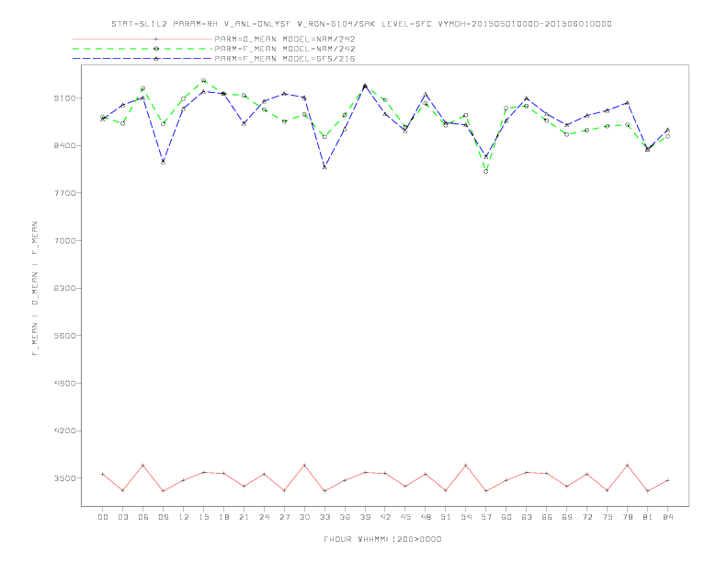The image size is (728, 563).
Task: Click x-axis forecast hour label 45
Action: click(x=405, y=517)
